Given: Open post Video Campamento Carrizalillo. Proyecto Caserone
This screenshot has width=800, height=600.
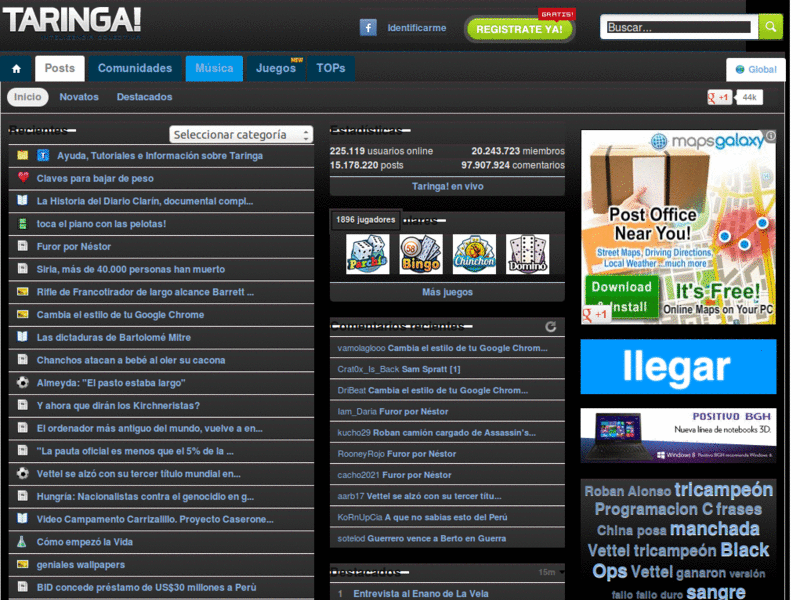Looking at the screenshot, I should coord(155,519).
